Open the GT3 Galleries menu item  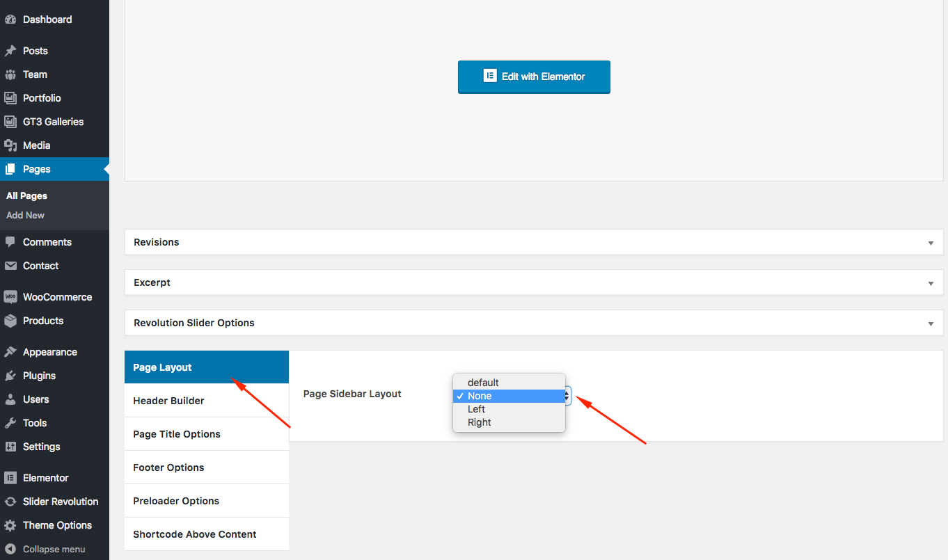(54, 122)
